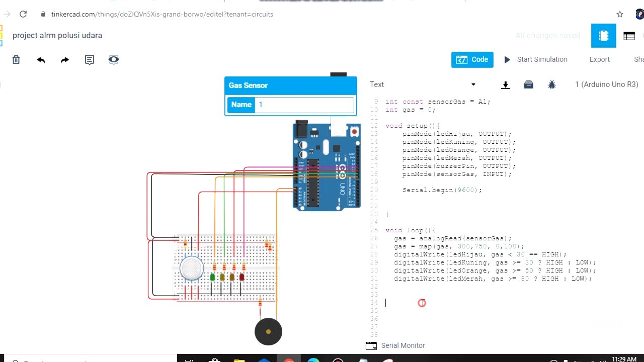This screenshot has height=362, width=644.
Task: Click the Start Simulation button
Action: point(536,59)
